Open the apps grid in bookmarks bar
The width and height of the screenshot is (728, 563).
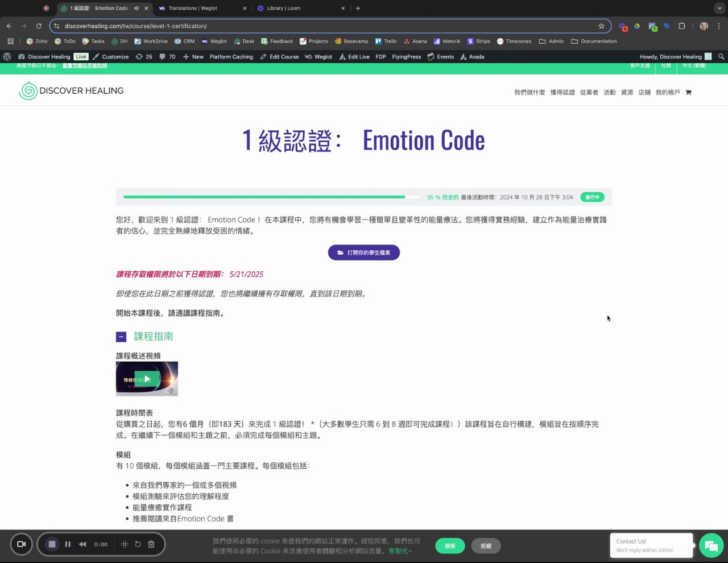click(10, 41)
